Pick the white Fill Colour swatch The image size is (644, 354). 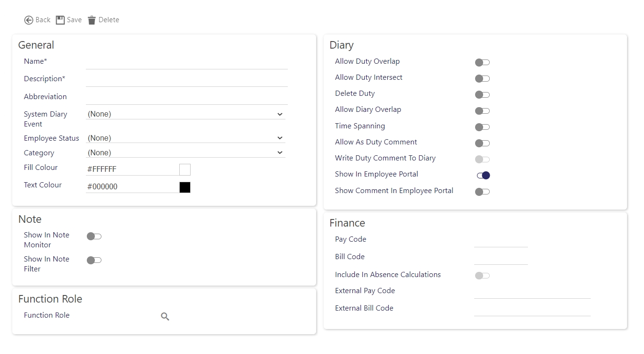[x=185, y=169]
